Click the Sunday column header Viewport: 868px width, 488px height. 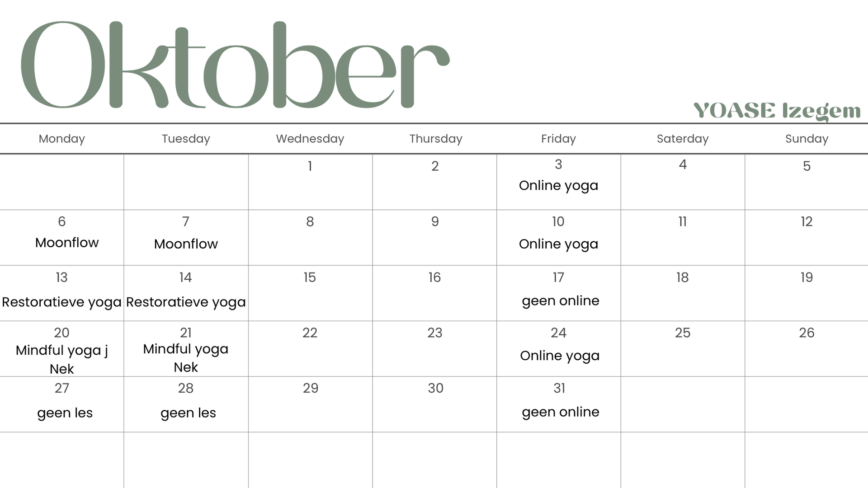[x=807, y=139]
